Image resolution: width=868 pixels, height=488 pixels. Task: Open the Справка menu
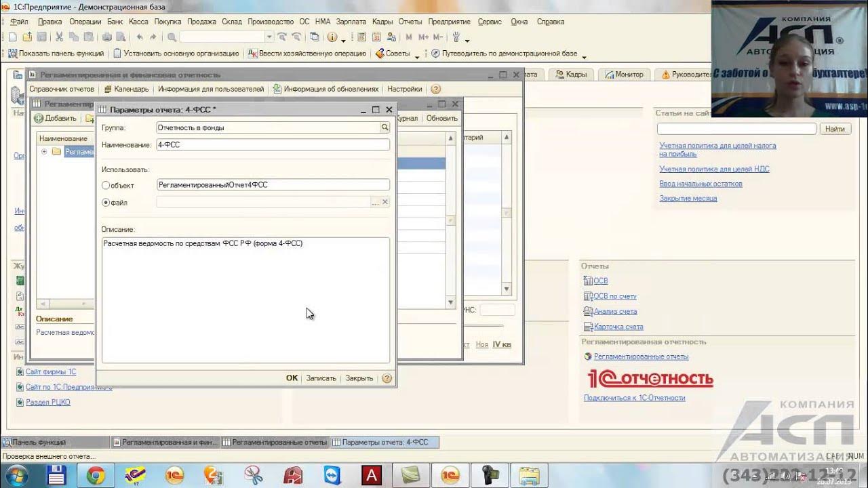click(x=550, y=22)
